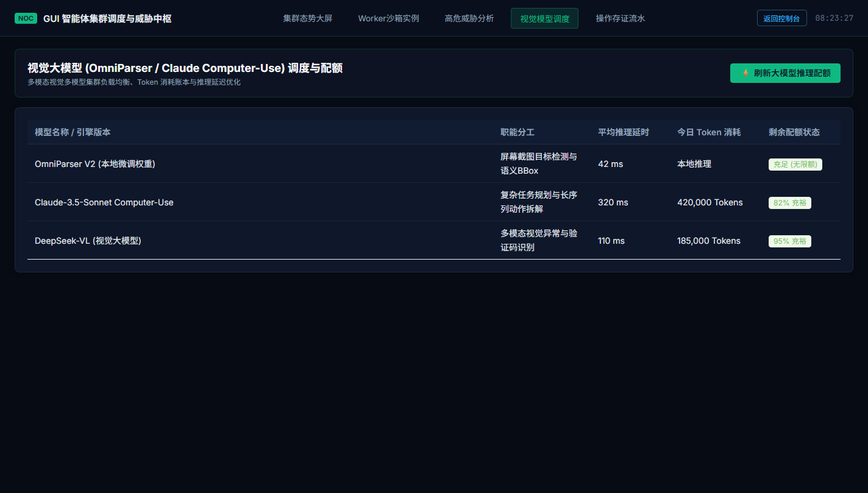Click the green NOC badge
Image resolution: width=868 pixels, height=493 pixels.
tap(26, 18)
